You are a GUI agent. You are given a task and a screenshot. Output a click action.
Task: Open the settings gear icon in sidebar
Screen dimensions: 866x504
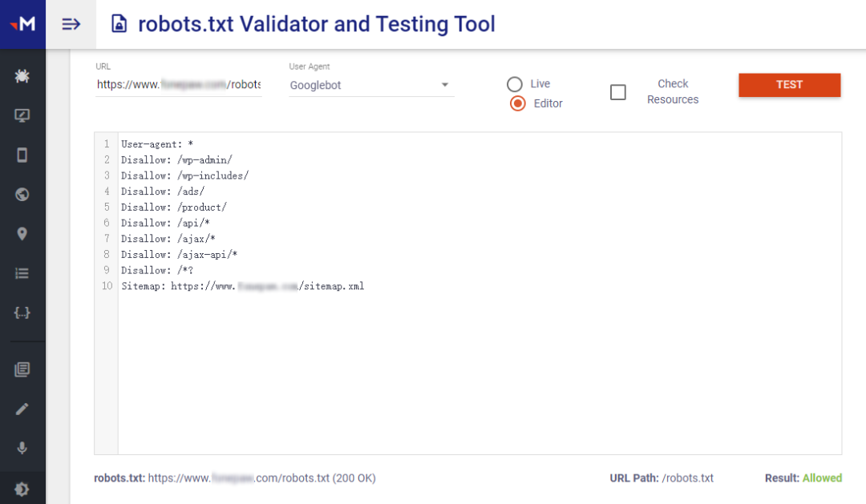[22, 489]
